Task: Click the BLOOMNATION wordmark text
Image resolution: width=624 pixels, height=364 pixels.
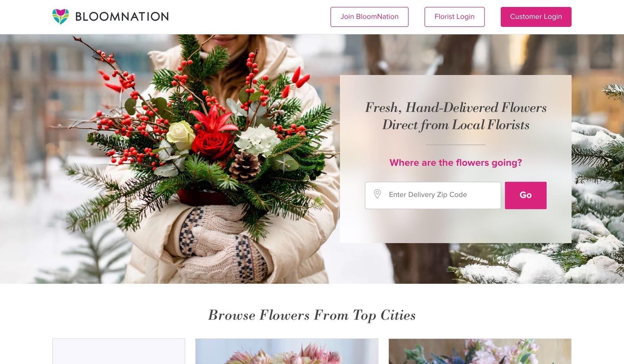Action: tap(122, 17)
